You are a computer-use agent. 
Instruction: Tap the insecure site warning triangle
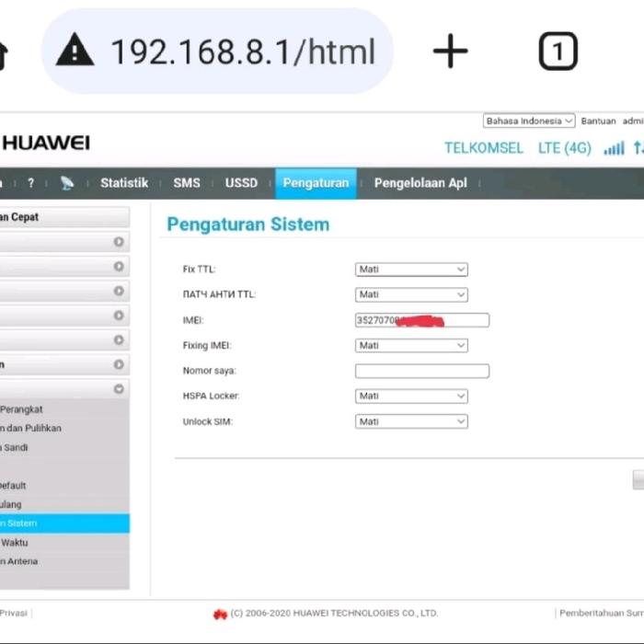coord(75,52)
